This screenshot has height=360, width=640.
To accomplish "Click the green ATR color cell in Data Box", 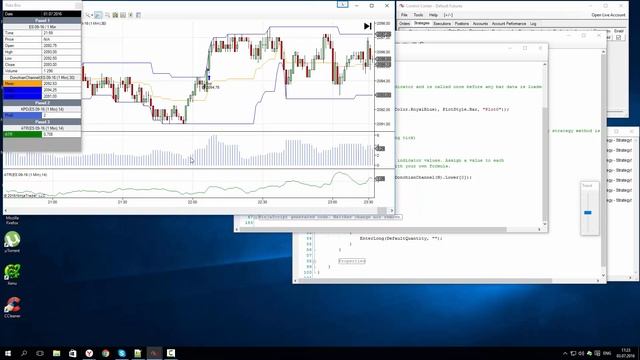I will pos(22,134).
